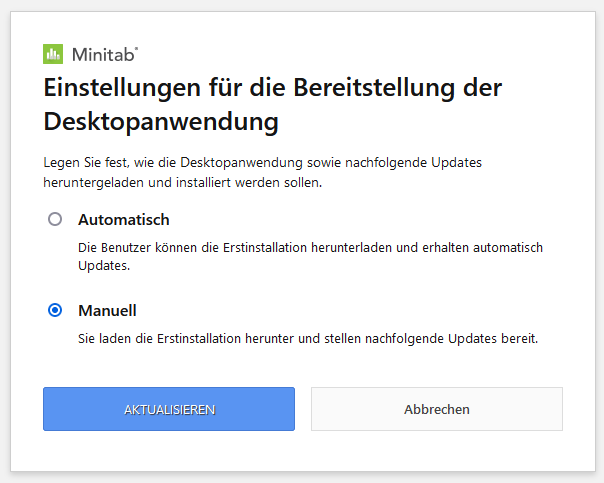Click the word 'Updates.' beneath Automatisch description
This screenshot has width=604, height=483.
pos(104,266)
